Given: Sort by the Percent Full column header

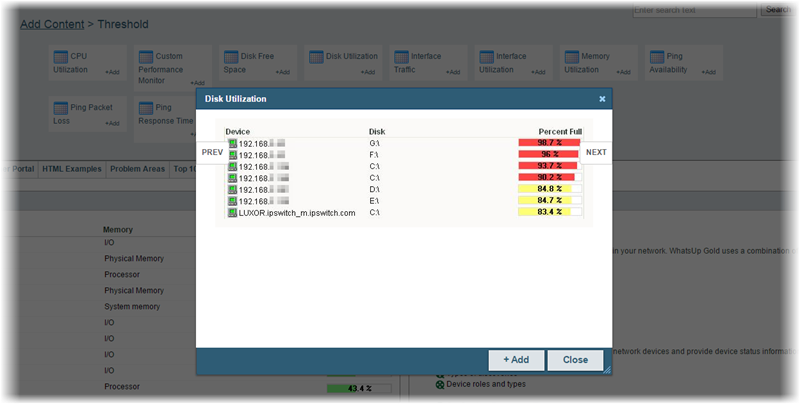Looking at the screenshot, I should point(560,132).
